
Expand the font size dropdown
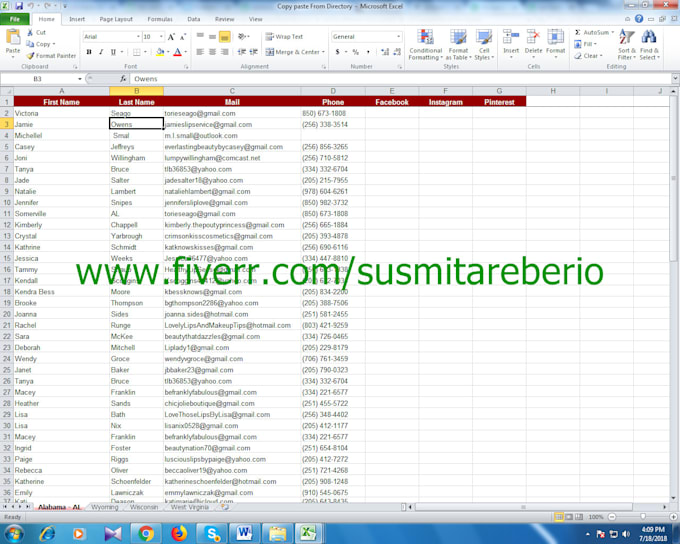[x=161, y=37]
